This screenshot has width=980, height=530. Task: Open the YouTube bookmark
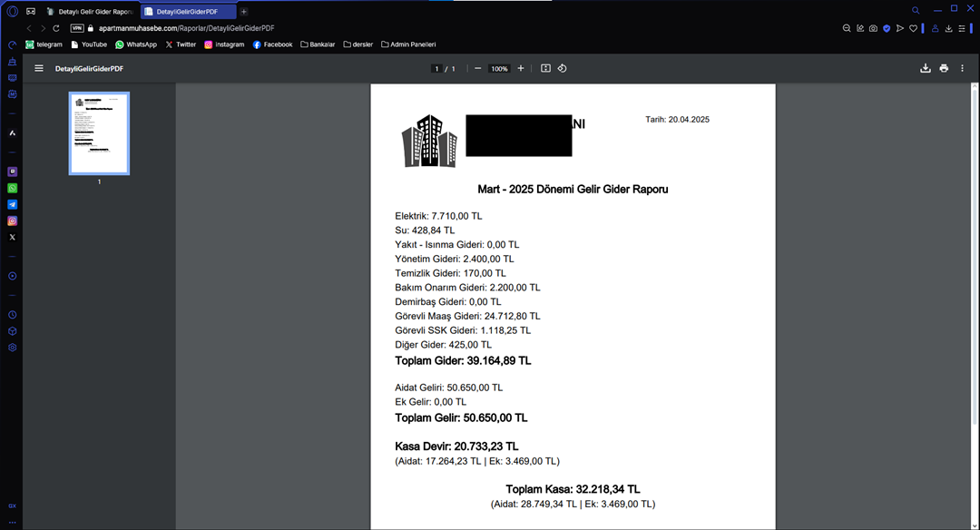pos(89,44)
